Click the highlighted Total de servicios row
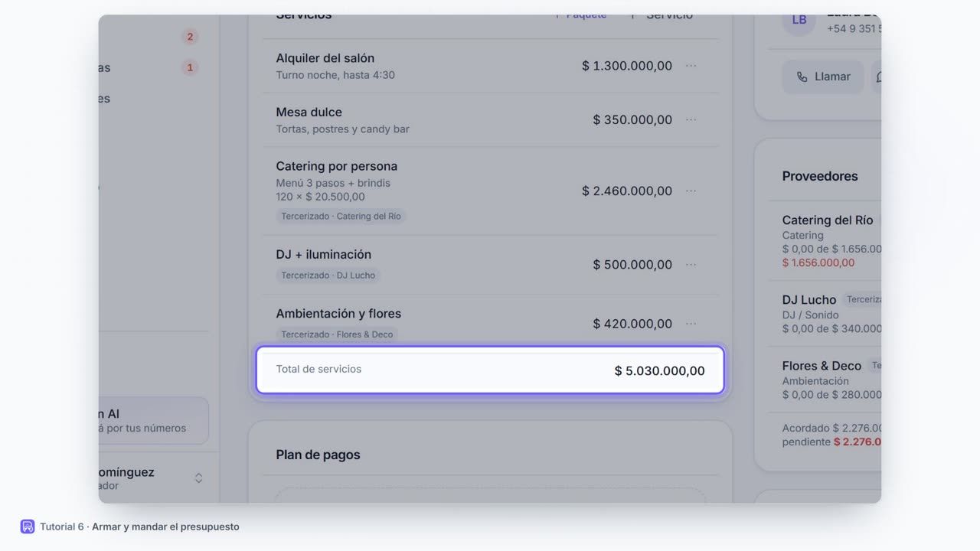The width and height of the screenshot is (980, 551). [x=490, y=370]
